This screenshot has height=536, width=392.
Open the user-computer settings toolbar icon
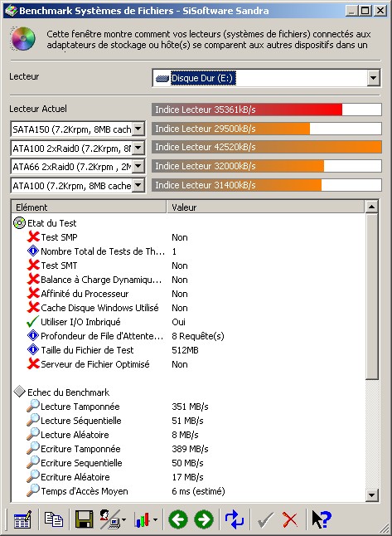pos(109,519)
